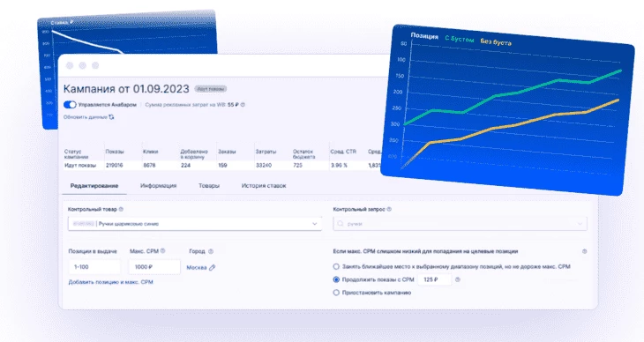
Task: Click the info icon next to 'Контрольный запрос'
Action: tap(389, 209)
